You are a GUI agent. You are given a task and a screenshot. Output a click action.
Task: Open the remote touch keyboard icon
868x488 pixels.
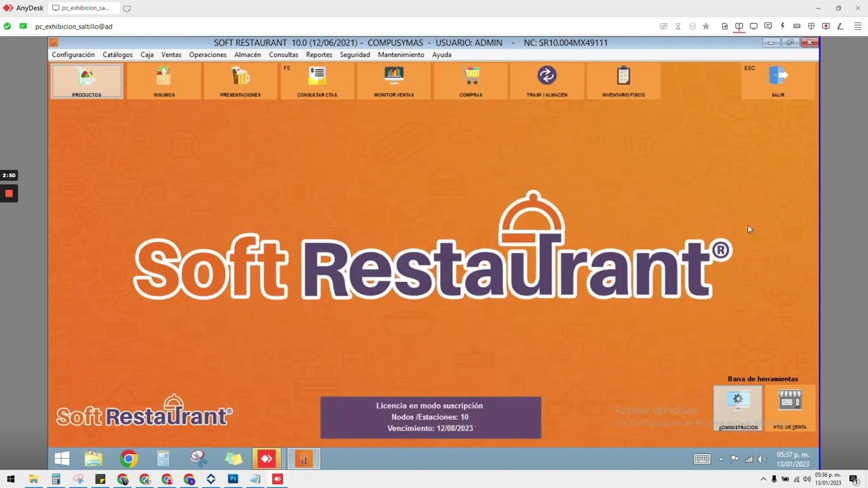pos(702,459)
